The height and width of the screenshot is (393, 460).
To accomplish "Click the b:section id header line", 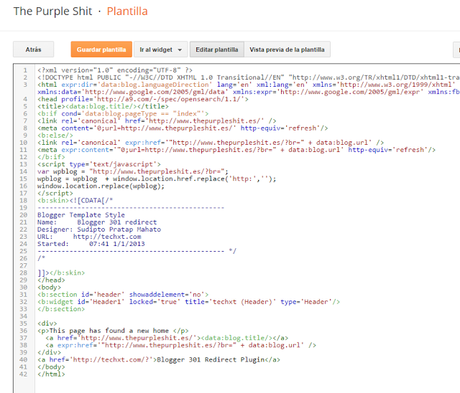I will 123,294.
